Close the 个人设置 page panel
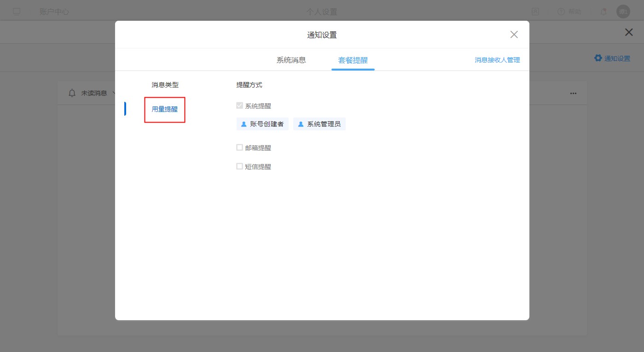Viewport: 644px width, 352px height. [628, 32]
